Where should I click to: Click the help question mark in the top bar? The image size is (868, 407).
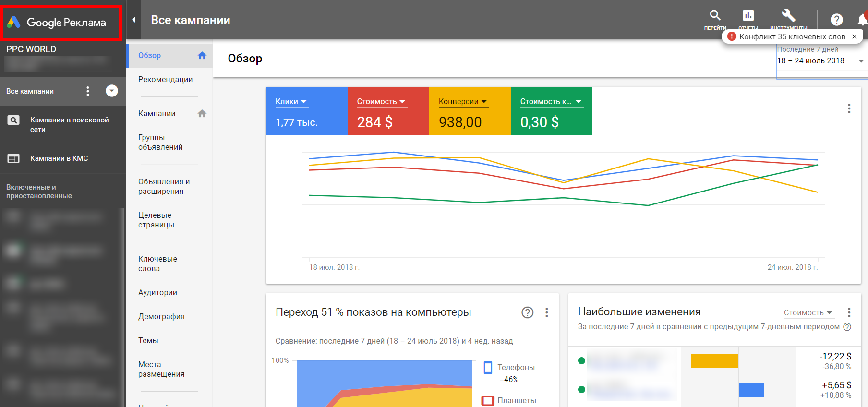pyautogui.click(x=836, y=20)
